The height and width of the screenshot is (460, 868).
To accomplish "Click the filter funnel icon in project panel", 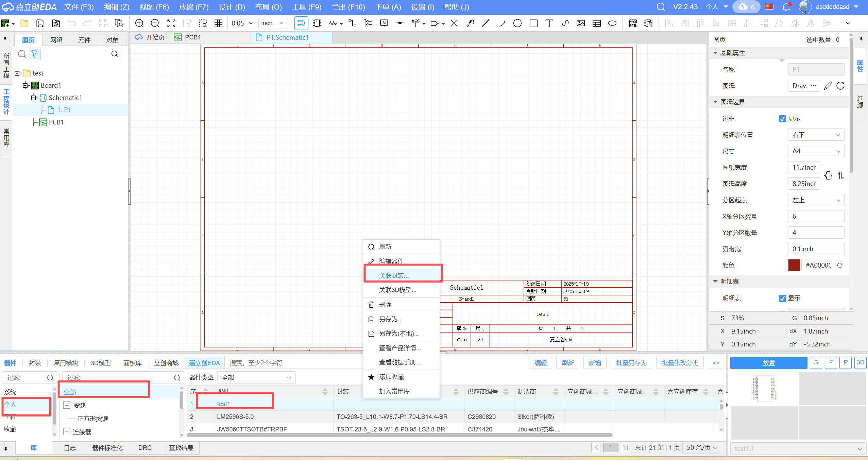I will (34, 54).
